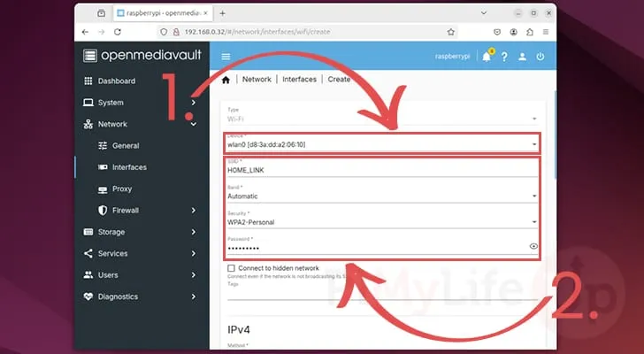Open the notifications bell icon
Viewport: 644px width, 354px height.
487,57
